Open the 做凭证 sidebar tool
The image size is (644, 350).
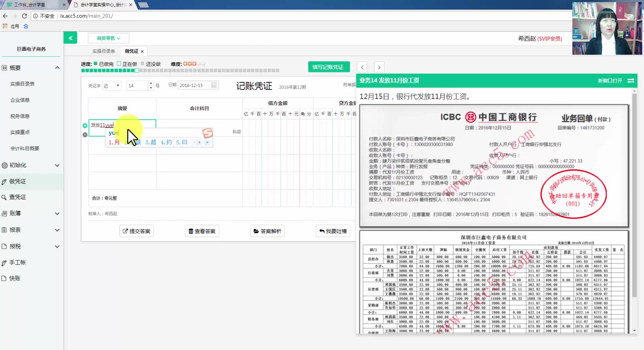pos(18,181)
